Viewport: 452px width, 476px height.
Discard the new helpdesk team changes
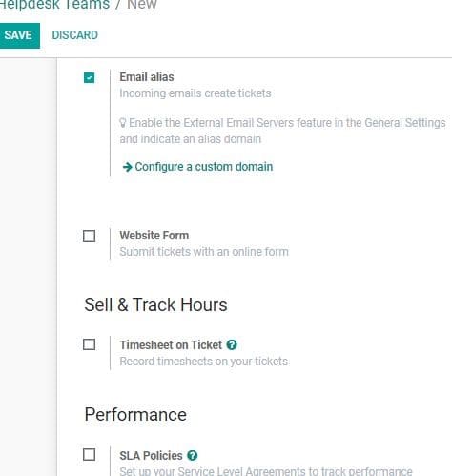click(75, 35)
